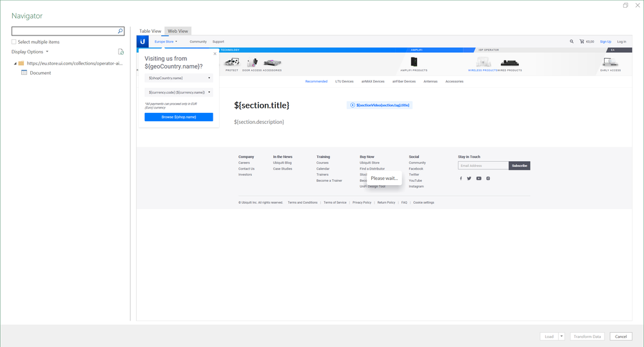Click the Browse shop.name button

point(179,117)
